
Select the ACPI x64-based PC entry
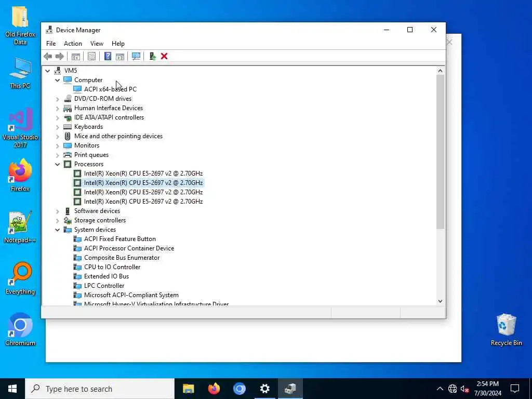click(x=110, y=89)
